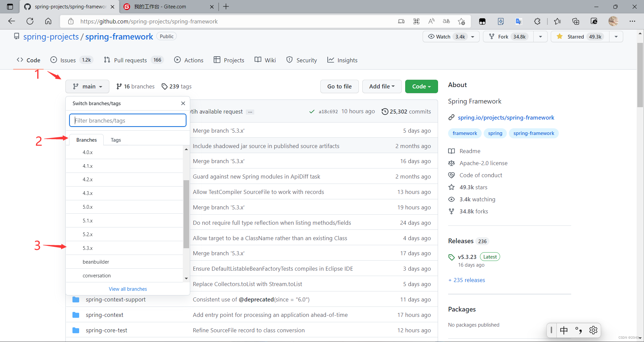Open the 239 tags link

pos(176,86)
